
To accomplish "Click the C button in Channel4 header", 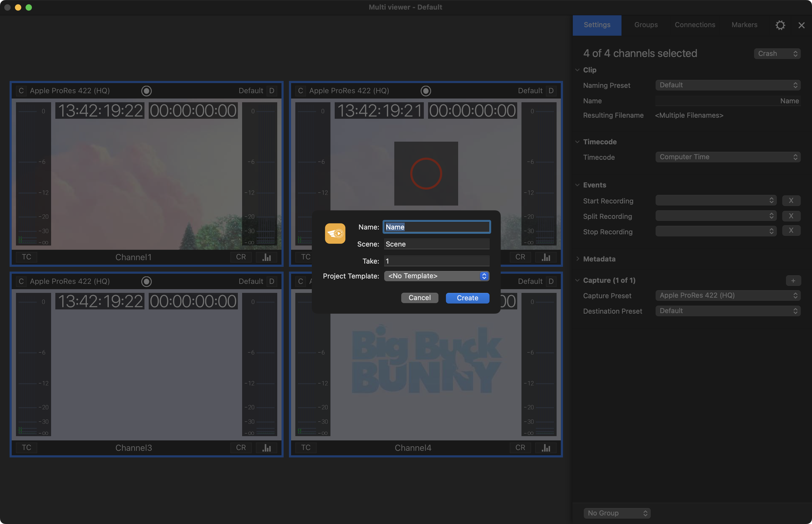I will pyautogui.click(x=300, y=281).
